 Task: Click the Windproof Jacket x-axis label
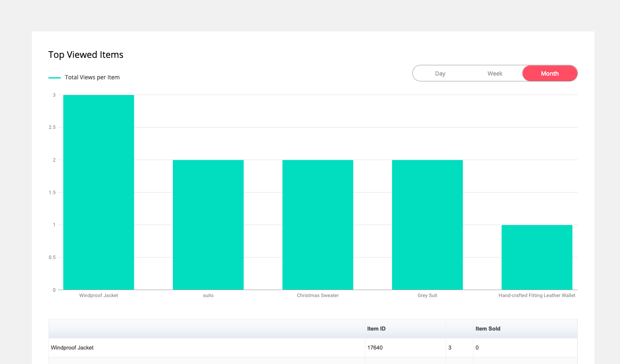pos(98,295)
